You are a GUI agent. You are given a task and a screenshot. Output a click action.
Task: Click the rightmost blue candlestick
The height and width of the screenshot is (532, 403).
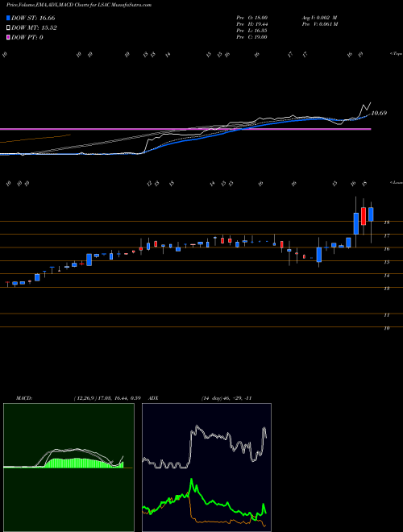[371, 214]
